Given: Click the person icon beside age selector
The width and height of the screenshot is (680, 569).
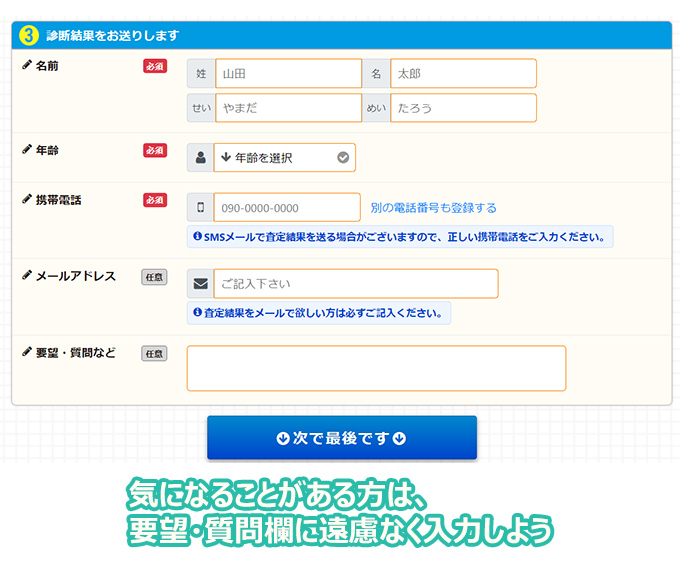Looking at the screenshot, I should [x=200, y=157].
